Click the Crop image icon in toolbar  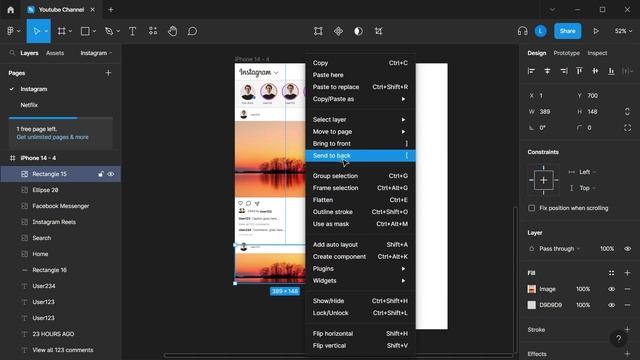coord(378,31)
